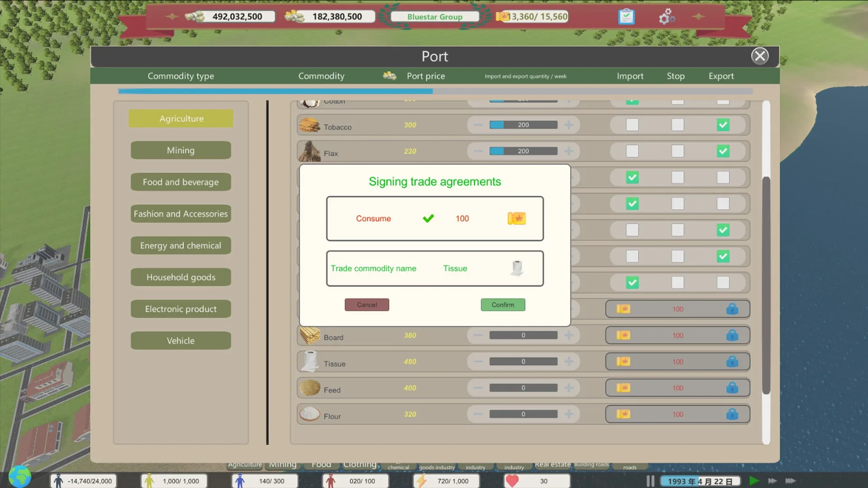
Task: Increase Feed quantity with plus button
Action: pyautogui.click(x=569, y=388)
